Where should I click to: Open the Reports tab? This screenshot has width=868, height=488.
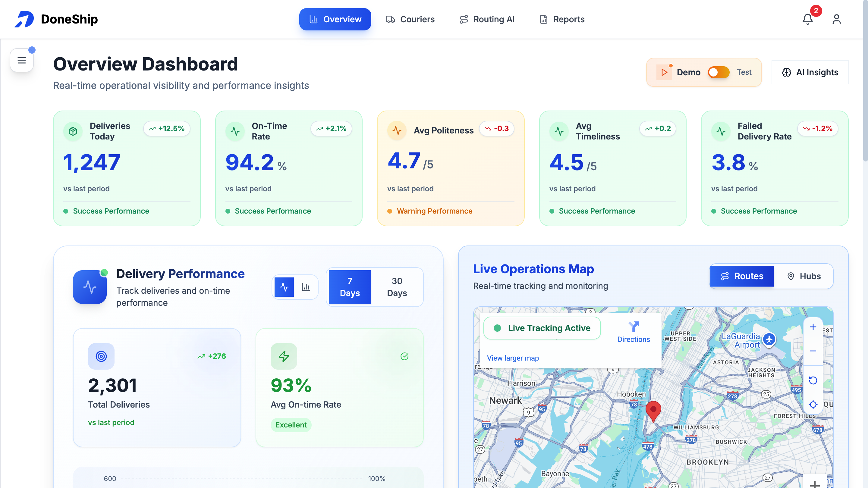click(x=562, y=19)
